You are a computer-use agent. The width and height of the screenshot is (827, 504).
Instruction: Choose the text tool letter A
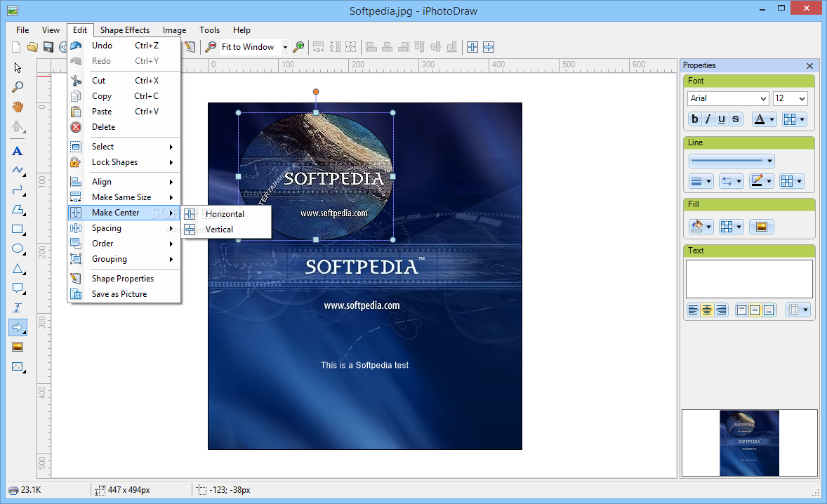(x=18, y=152)
